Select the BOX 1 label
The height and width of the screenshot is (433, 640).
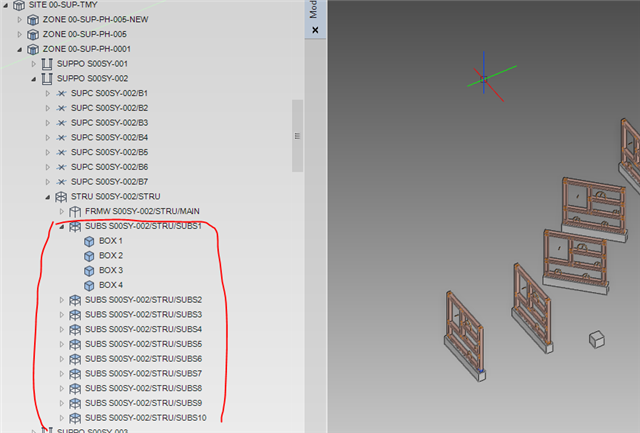(x=111, y=241)
